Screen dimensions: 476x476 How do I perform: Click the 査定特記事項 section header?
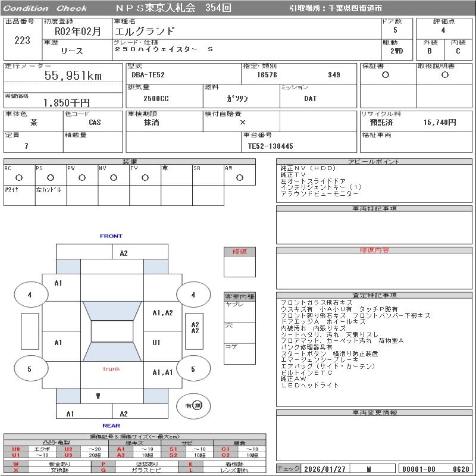[374, 295]
